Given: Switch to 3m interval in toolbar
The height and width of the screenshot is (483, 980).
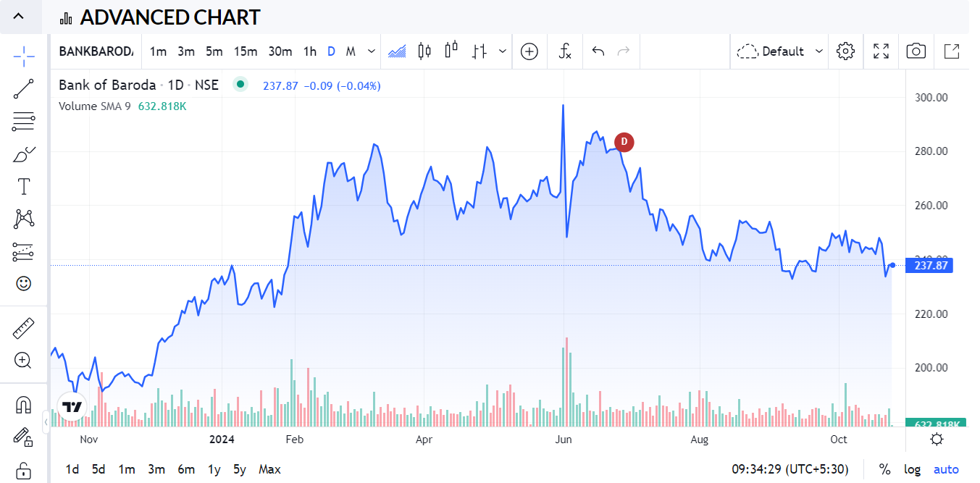Looking at the screenshot, I should 186,51.
